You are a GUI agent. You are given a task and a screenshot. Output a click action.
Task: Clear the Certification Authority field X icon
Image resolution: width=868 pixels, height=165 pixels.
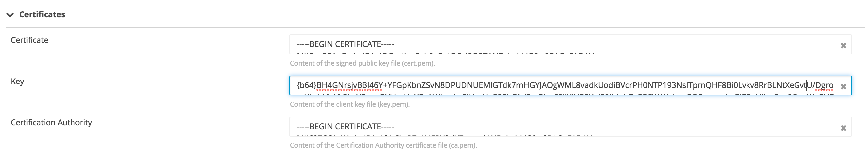pos(843,128)
